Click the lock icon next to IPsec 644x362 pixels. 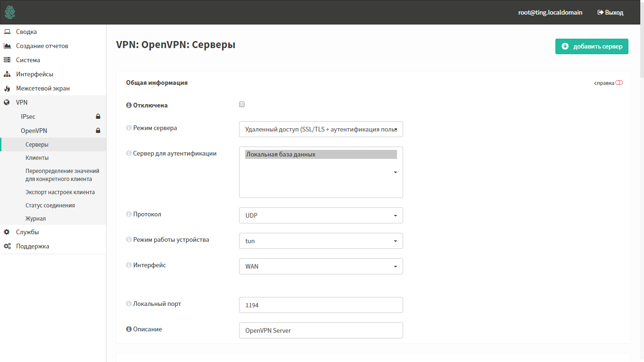tap(98, 116)
